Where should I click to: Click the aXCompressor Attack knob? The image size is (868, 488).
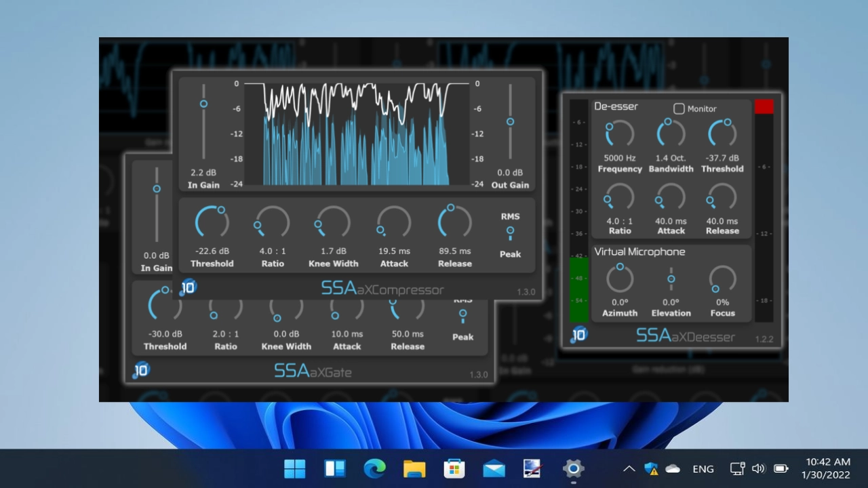[x=394, y=222]
